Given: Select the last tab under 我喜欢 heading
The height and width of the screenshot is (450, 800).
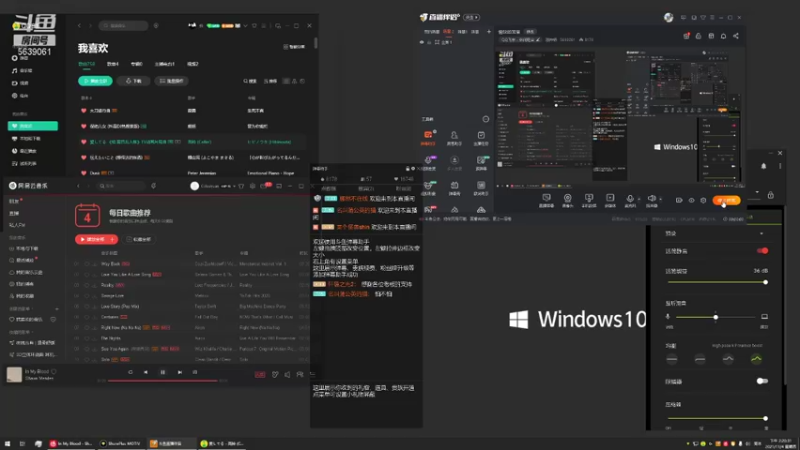Looking at the screenshot, I should tap(192, 64).
